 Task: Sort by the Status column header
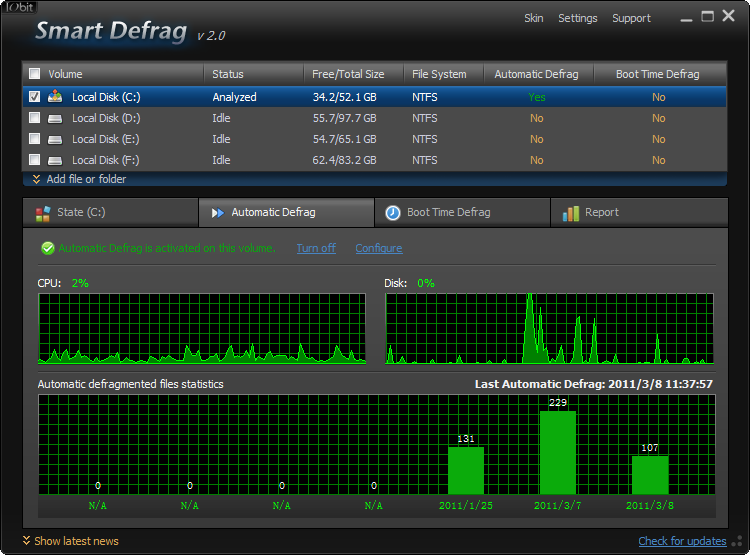pyautogui.click(x=254, y=74)
